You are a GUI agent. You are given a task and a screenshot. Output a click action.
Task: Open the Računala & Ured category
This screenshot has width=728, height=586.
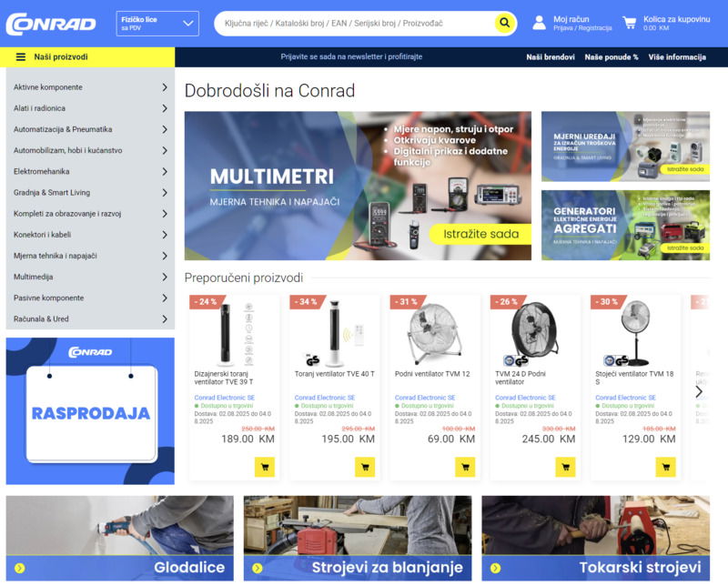pyautogui.click(x=90, y=319)
